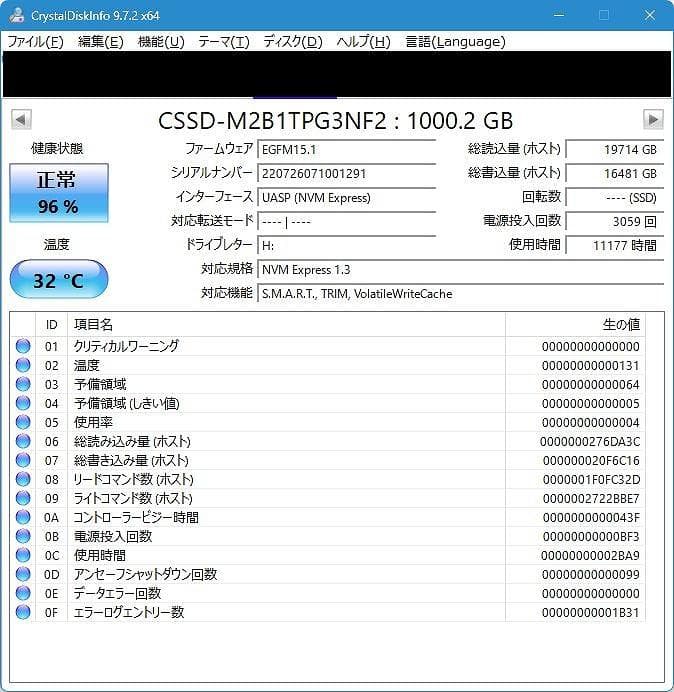Select the raw value 0000002722BBE7
This screenshot has width=674, height=692.
tap(591, 498)
